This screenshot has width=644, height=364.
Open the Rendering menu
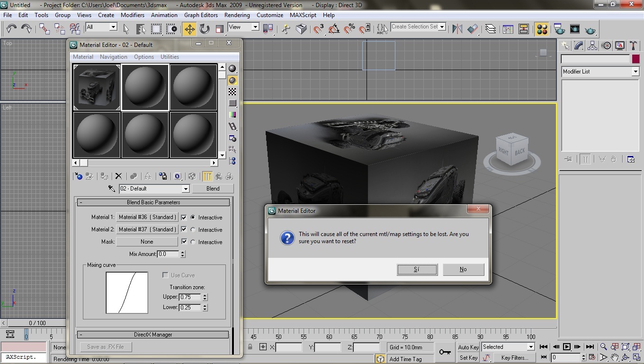[x=237, y=15]
